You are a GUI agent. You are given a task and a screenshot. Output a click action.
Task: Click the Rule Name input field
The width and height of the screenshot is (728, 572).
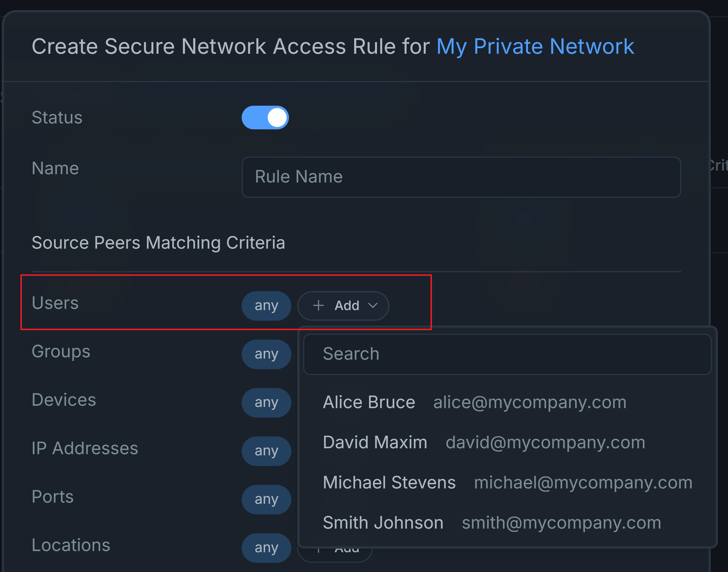tap(461, 177)
